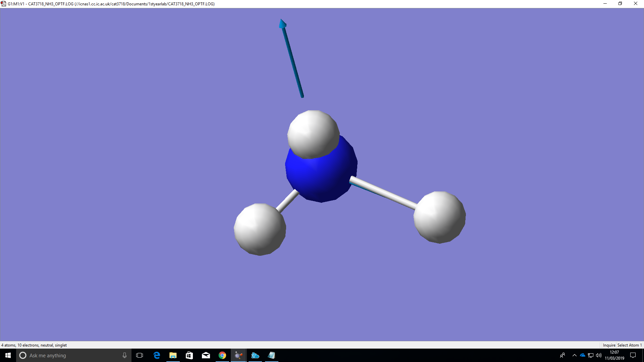Open volume control from system tray
Viewport: 644px width, 362px height.
click(x=599, y=355)
